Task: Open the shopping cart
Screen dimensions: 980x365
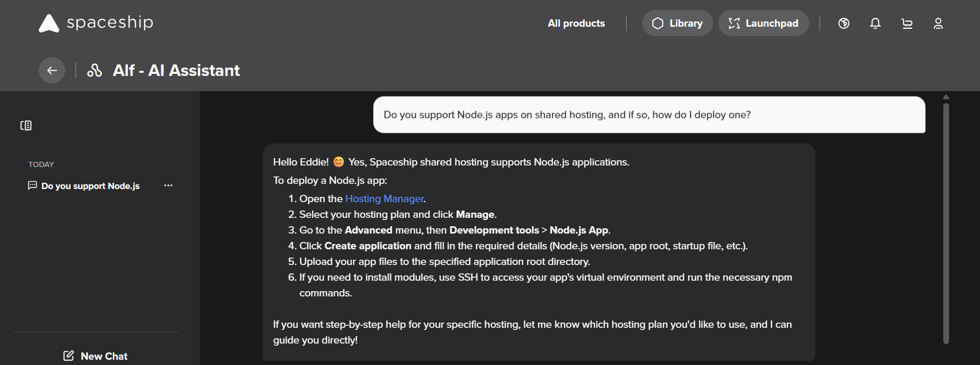Action: pos(907,23)
